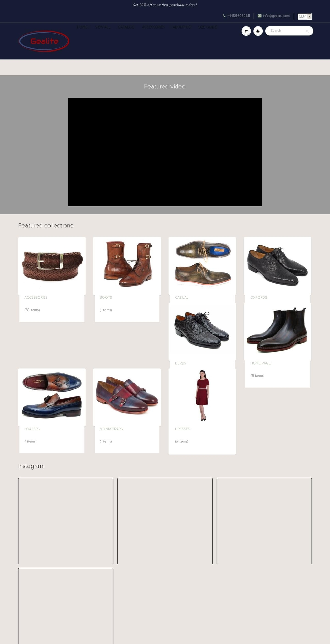
Task: Click the phone icon beside +441216082611
Action: coord(224,16)
